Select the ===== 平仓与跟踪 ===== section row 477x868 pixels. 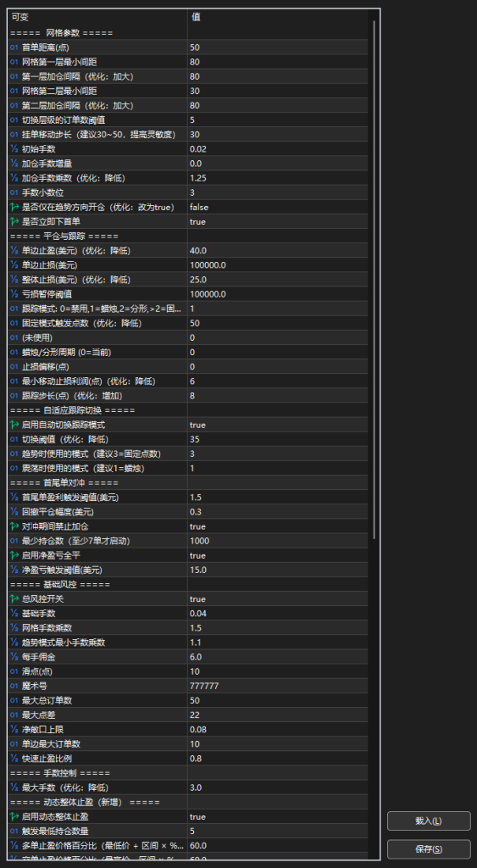click(187, 236)
